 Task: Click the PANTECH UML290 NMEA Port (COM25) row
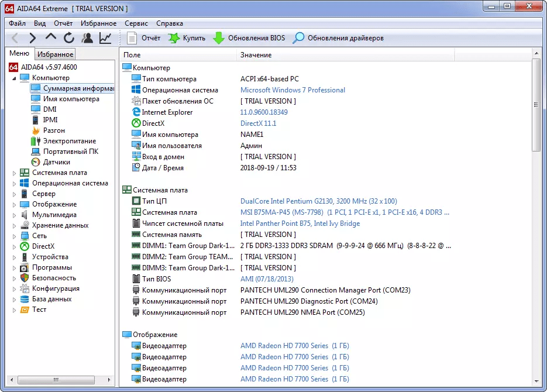tap(302, 312)
